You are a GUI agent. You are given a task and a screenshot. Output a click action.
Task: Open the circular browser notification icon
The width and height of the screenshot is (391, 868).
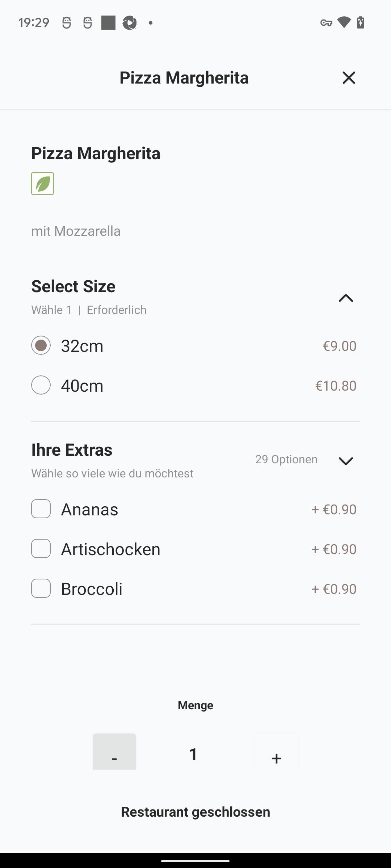129,23
